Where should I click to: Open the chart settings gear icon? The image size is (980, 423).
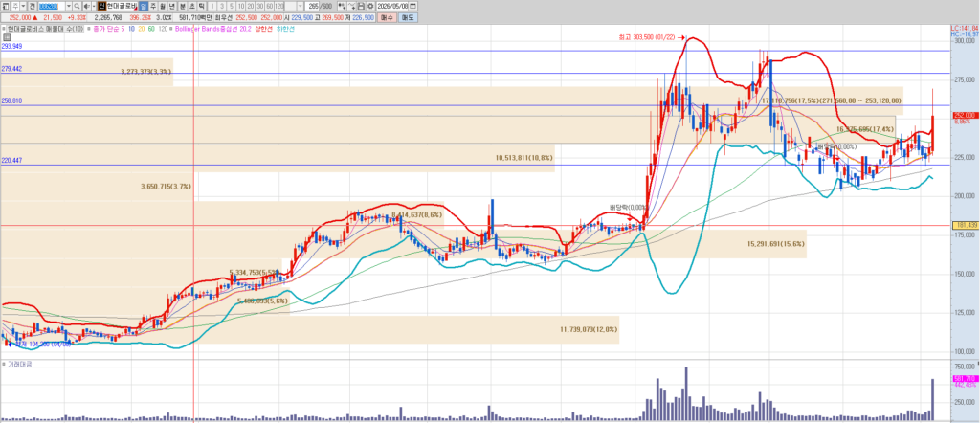[x=370, y=6]
